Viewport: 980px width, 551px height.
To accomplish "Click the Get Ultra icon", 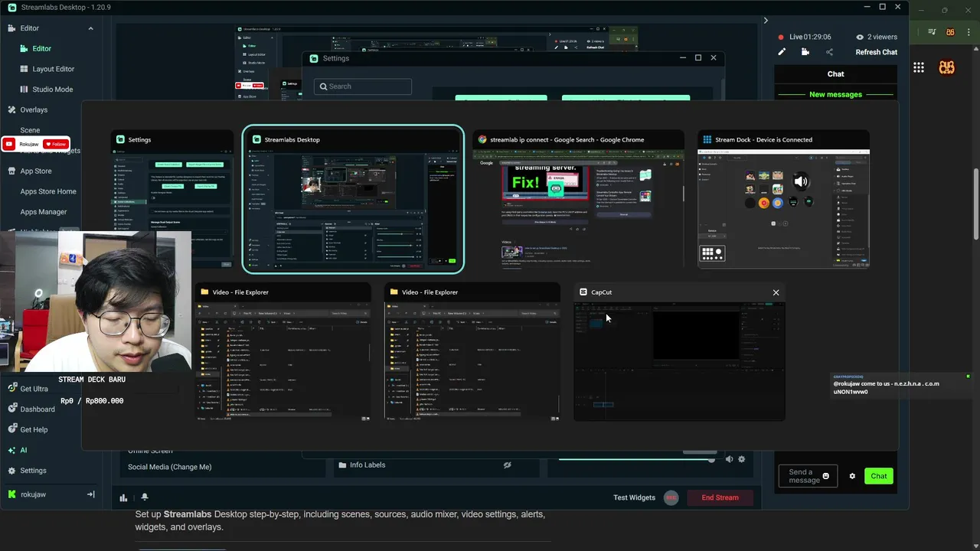I will (12, 389).
